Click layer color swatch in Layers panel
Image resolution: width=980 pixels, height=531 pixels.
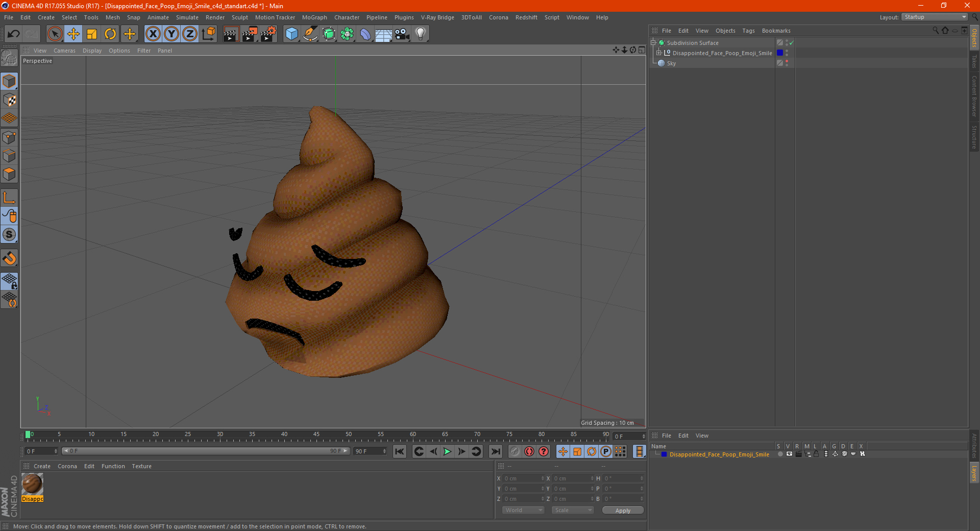(x=664, y=454)
